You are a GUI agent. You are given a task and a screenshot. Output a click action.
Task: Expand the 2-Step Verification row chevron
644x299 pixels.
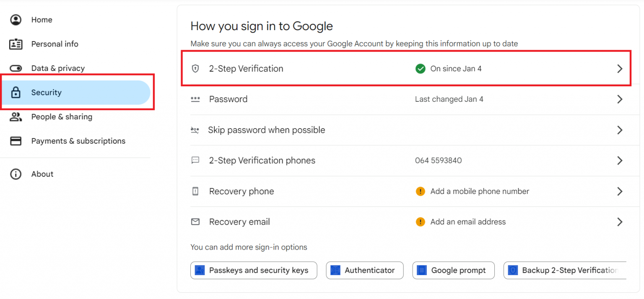point(620,68)
